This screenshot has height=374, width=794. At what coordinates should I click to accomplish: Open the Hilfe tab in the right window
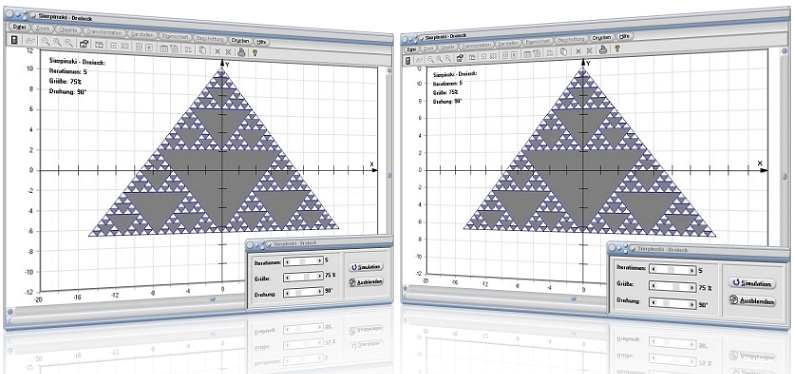(624, 36)
